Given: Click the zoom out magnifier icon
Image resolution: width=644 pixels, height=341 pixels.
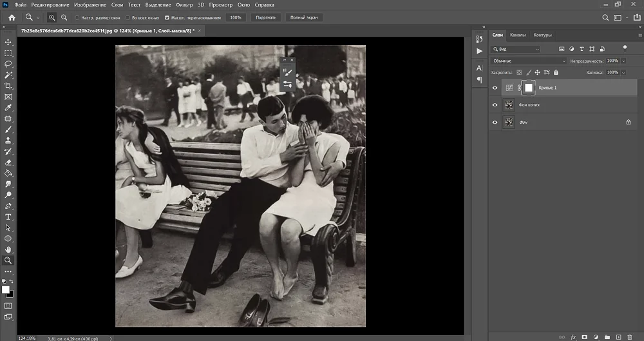Looking at the screenshot, I should coord(64,17).
